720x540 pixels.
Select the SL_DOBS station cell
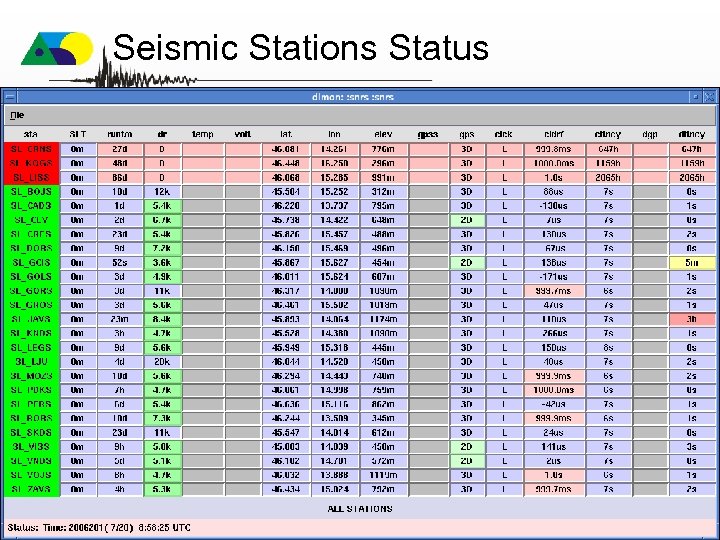(32, 248)
